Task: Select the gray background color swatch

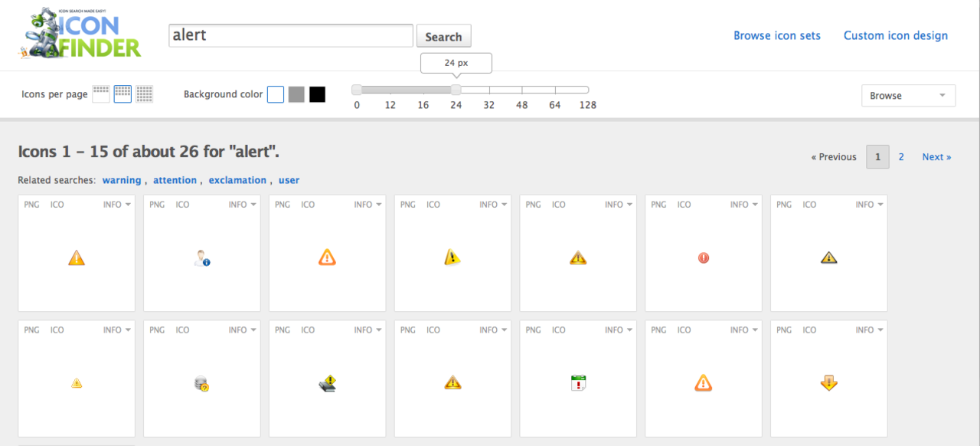Action: (296, 93)
